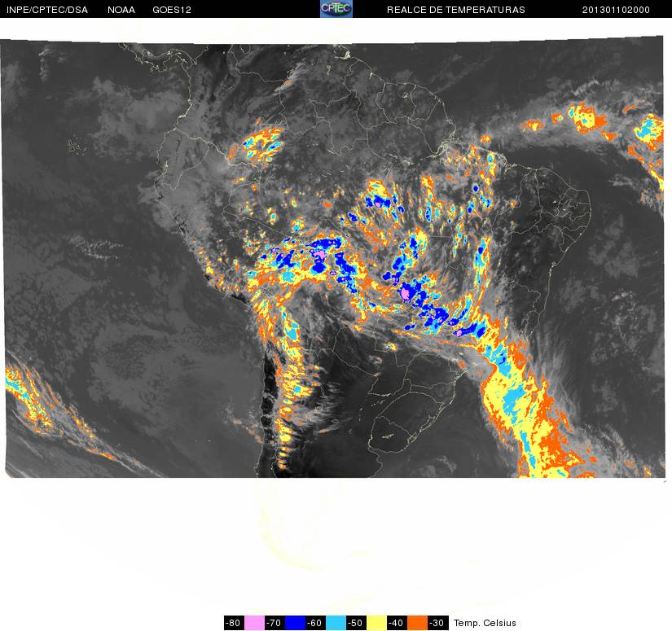Pick the dark blue legend swatch

click(x=296, y=623)
